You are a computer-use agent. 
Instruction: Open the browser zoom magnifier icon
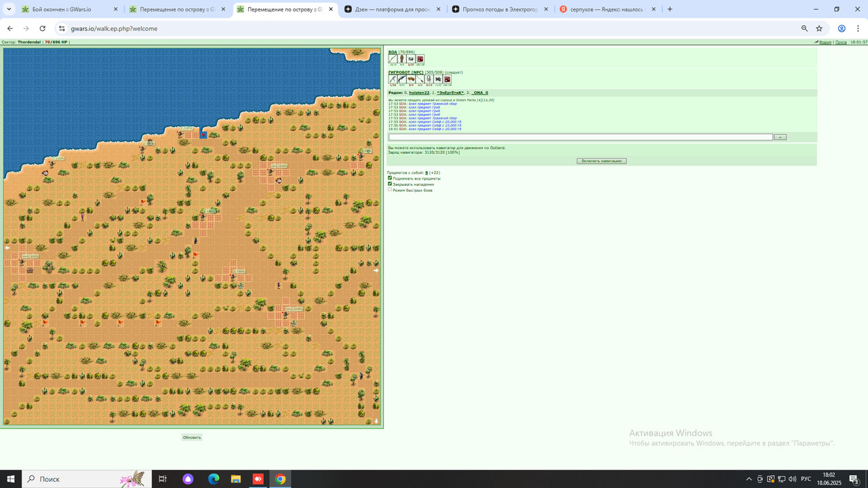click(804, 28)
